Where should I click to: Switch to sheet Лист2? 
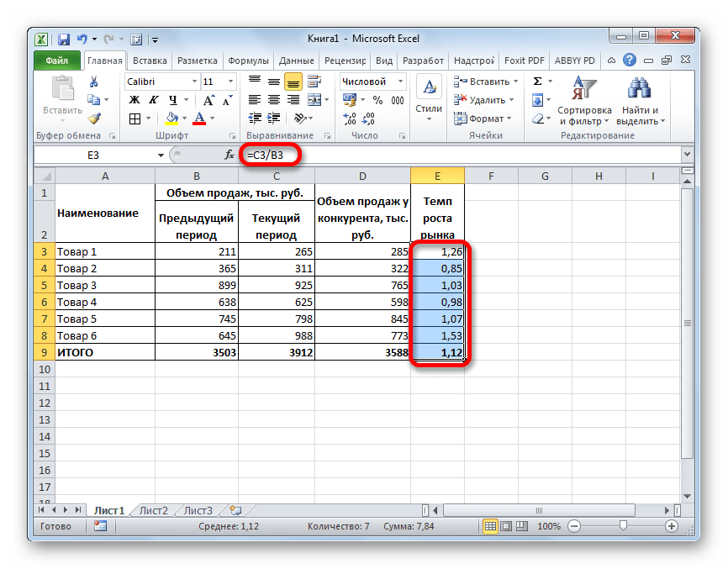click(153, 510)
